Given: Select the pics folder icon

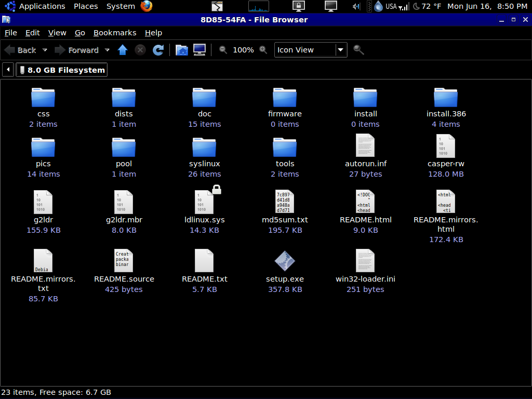Looking at the screenshot, I should 43,147.
